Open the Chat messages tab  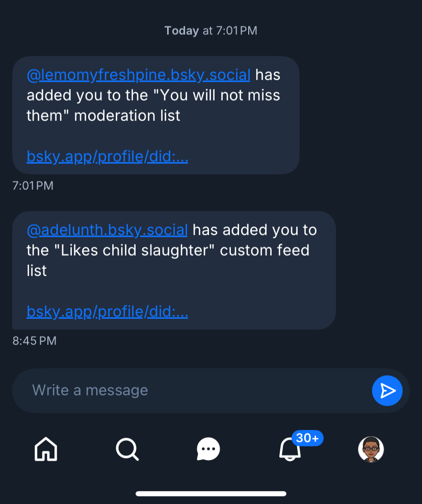pos(208,449)
